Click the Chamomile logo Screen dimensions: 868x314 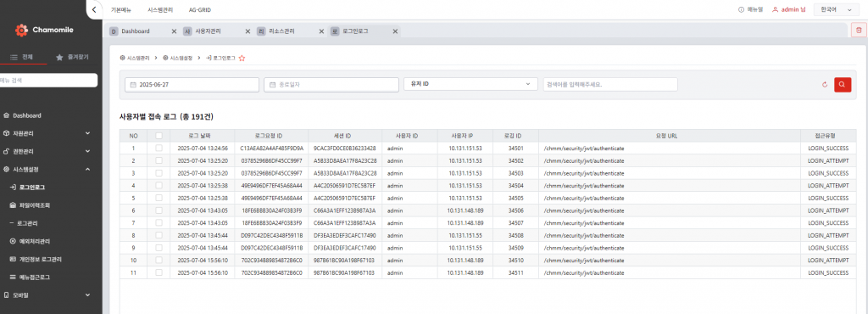[x=44, y=30]
